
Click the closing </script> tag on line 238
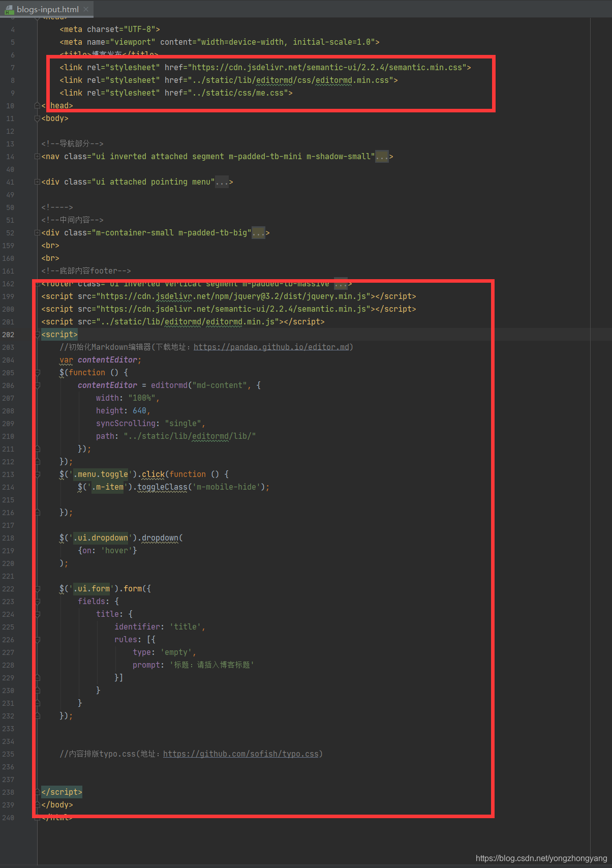click(62, 792)
